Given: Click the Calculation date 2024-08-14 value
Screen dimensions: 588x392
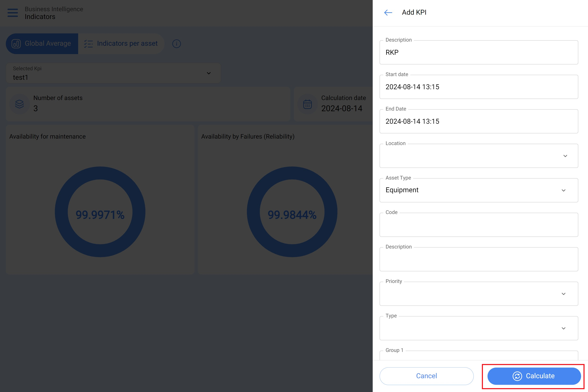Looking at the screenshot, I should point(341,108).
